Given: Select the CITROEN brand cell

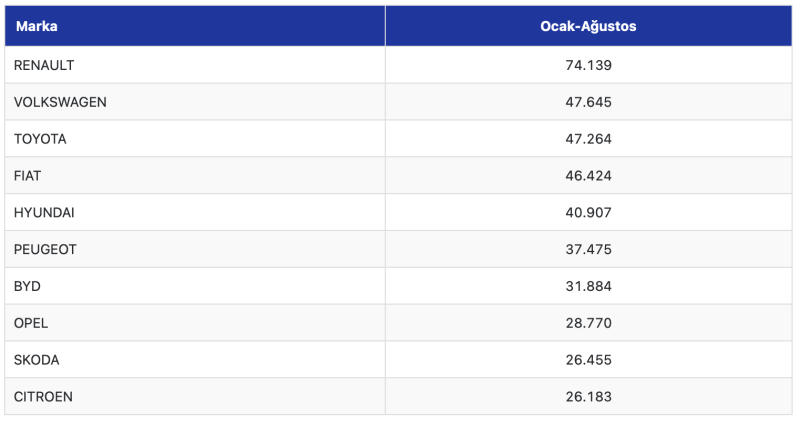Looking at the screenshot, I should click(195, 396).
